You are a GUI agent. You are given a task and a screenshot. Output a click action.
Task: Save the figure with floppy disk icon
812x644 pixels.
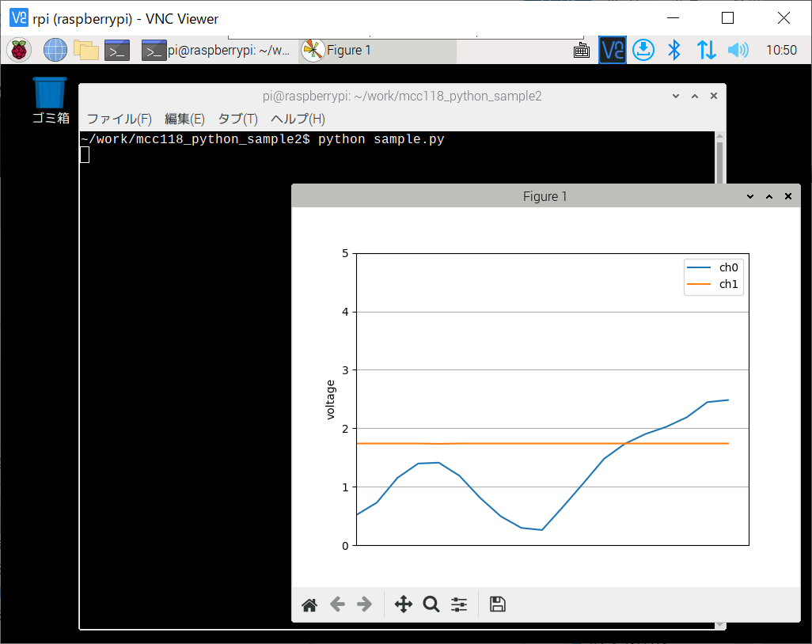(497, 605)
